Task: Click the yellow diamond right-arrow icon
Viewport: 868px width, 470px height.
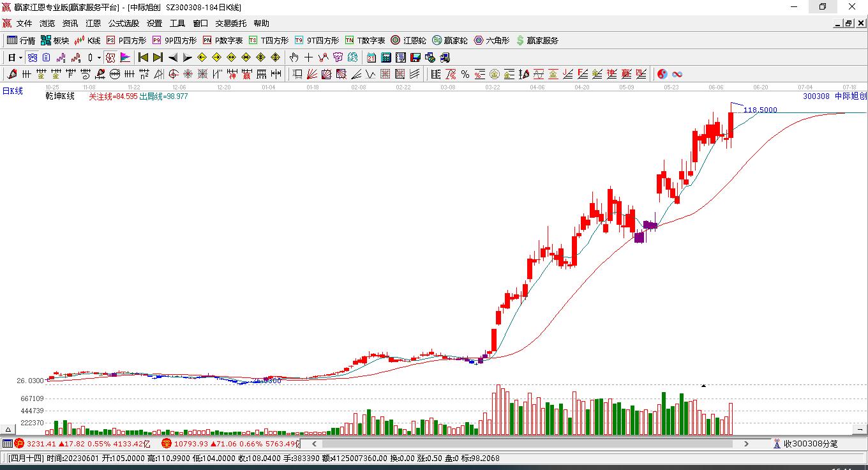Action: 216,57
